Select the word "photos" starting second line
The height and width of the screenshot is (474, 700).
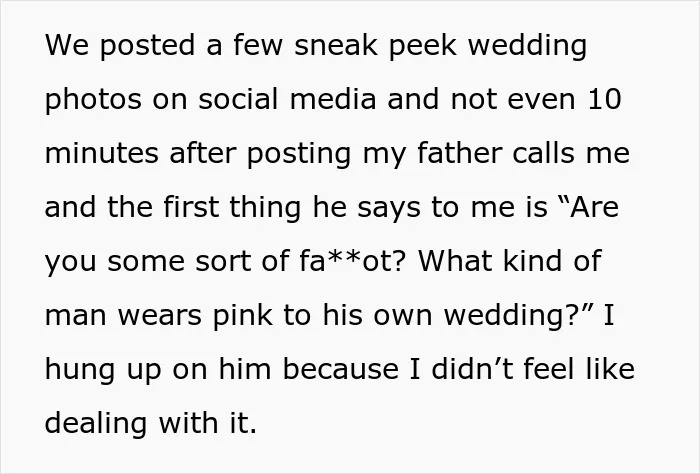(93, 100)
